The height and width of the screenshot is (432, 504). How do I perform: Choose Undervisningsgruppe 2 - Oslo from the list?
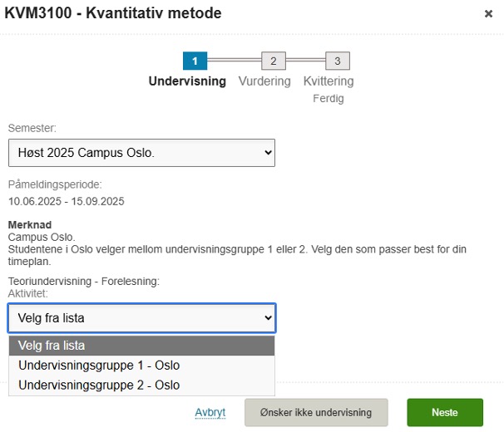[141, 385]
